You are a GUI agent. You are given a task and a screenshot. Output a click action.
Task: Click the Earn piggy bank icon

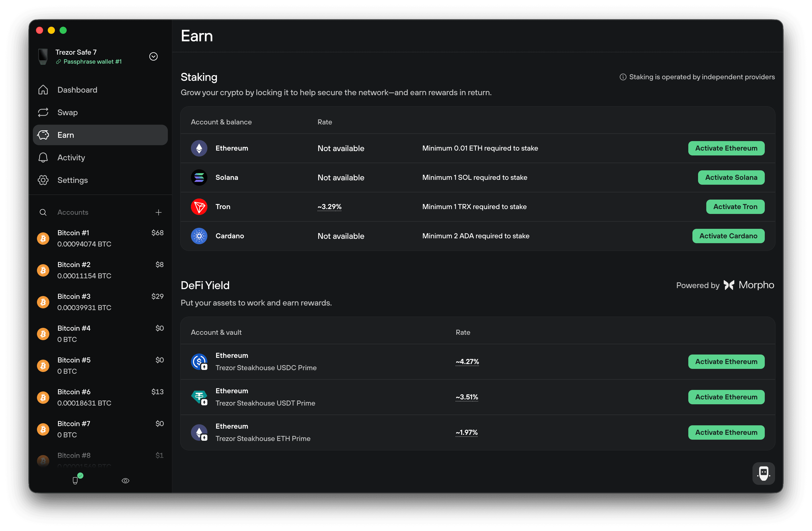click(43, 135)
